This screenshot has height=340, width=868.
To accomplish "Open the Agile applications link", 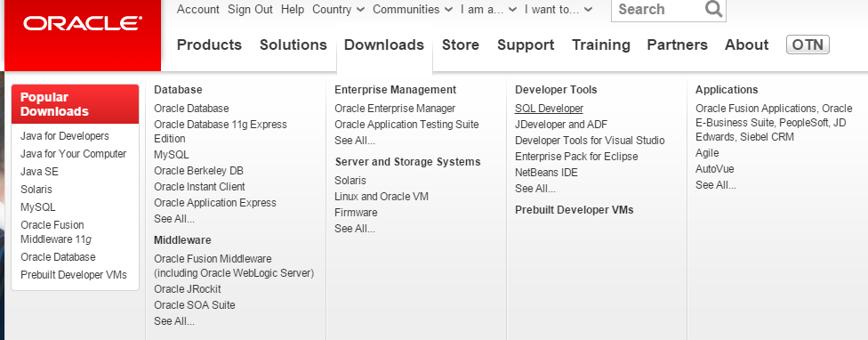I will pyautogui.click(x=707, y=153).
